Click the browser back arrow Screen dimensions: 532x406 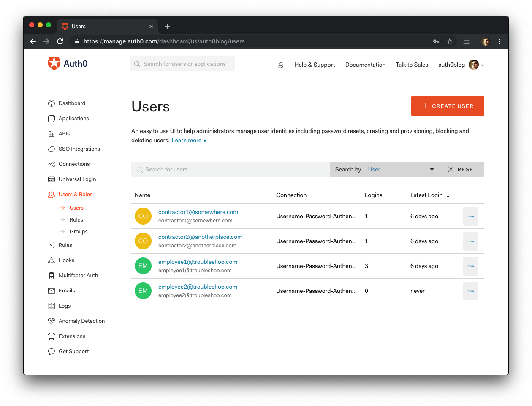click(x=33, y=41)
